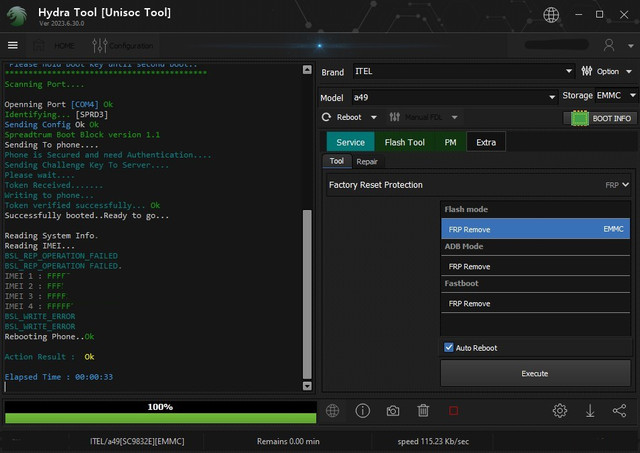Image resolution: width=640 pixels, height=453 pixels.
Task: Click the red stop square icon
Action: [x=453, y=411]
